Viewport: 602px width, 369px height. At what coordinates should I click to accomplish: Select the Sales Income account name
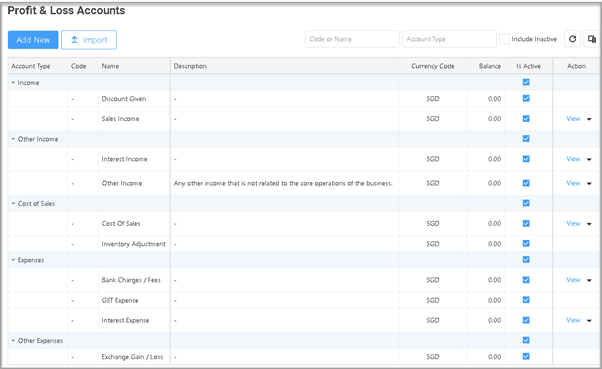120,119
